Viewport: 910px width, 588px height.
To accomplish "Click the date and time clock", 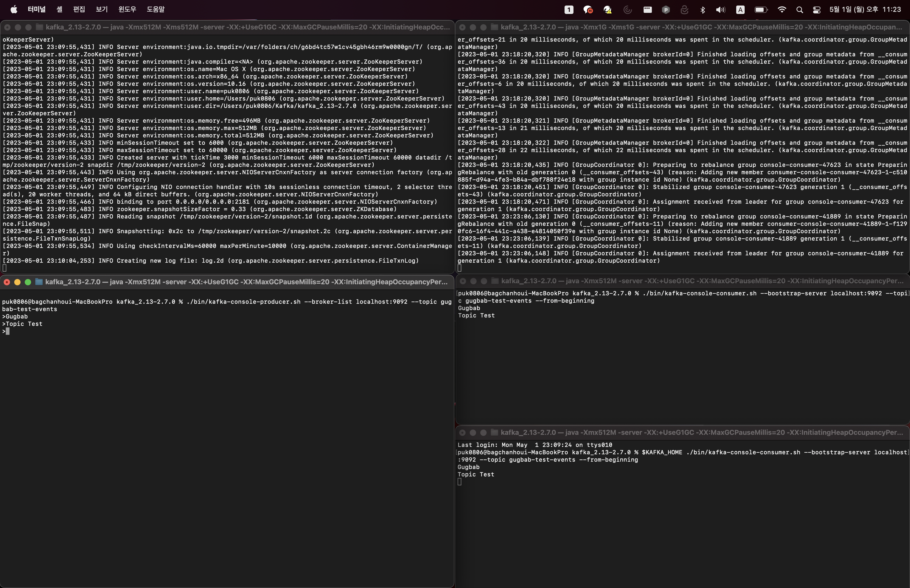I will click(x=865, y=9).
